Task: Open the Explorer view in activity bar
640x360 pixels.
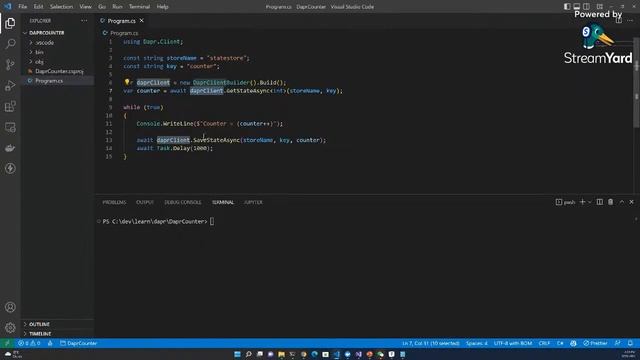Action: click(10, 23)
